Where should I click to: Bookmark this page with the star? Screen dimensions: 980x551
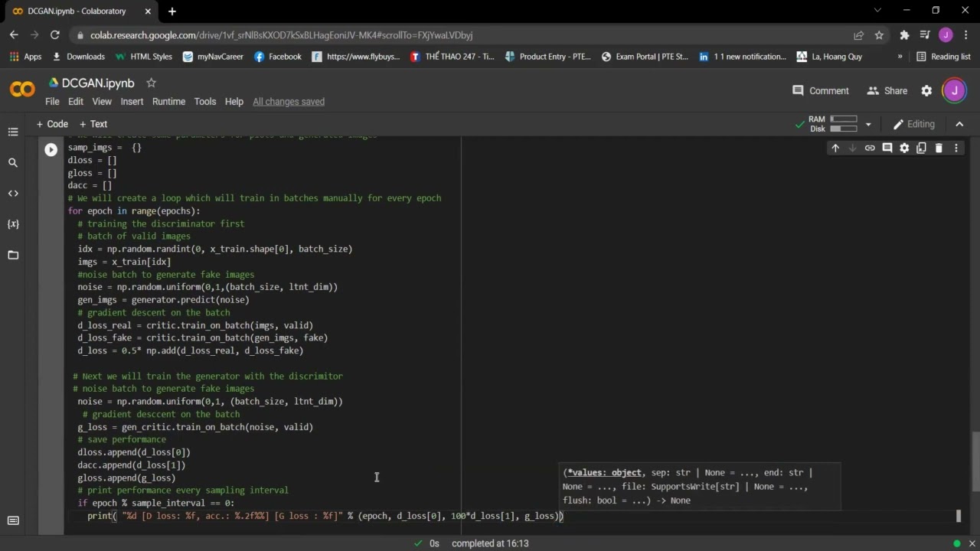click(x=879, y=35)
